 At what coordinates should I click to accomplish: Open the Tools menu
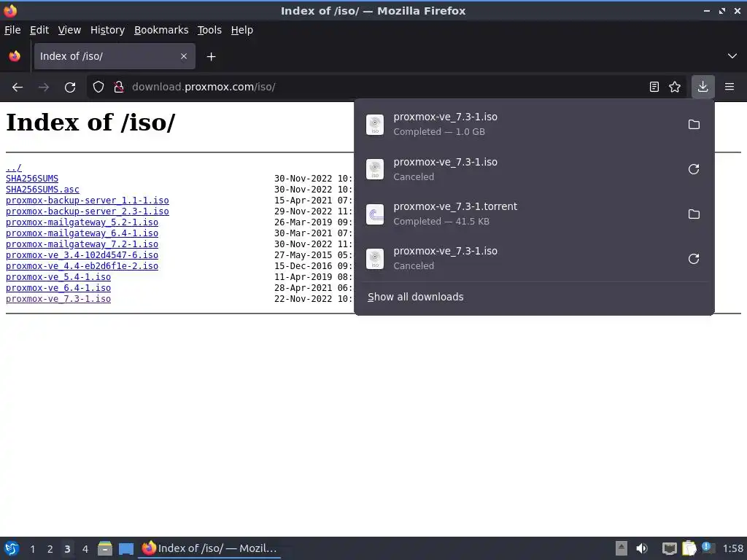pos(209,30)
